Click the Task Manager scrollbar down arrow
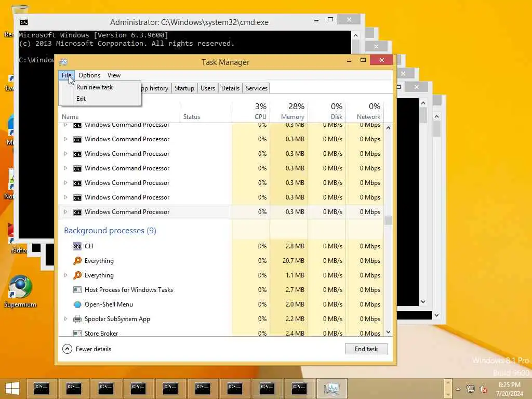This screenshot has width=532, height=399. click(x=389, y=332)
